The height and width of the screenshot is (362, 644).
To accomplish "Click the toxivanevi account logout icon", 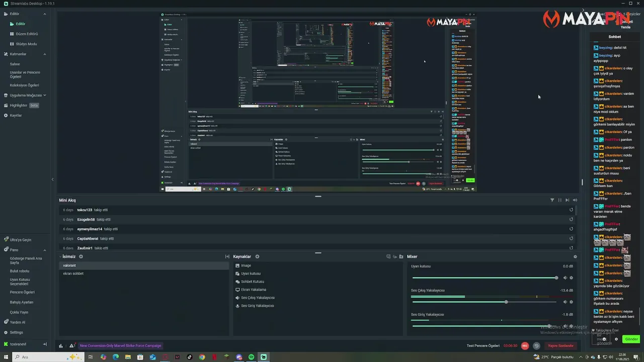I will tap(44, 344).
